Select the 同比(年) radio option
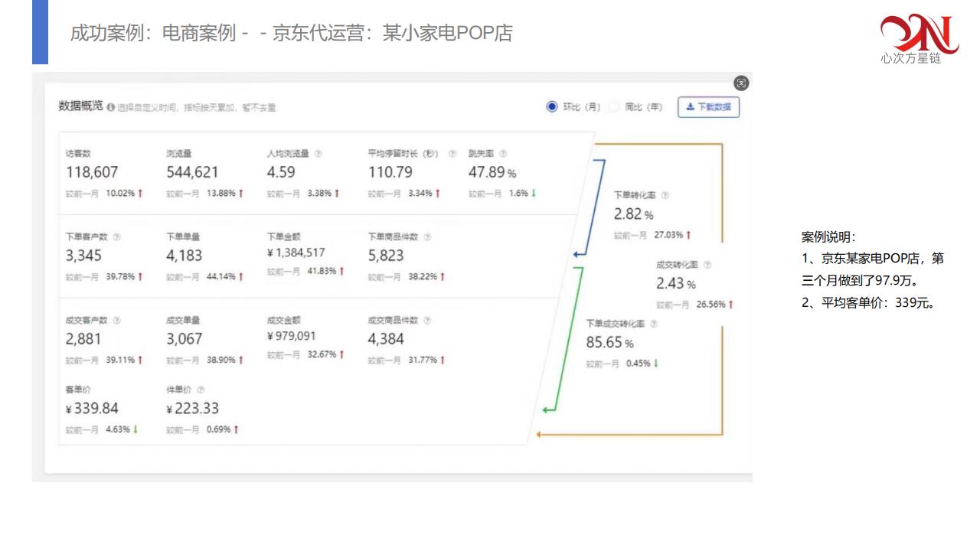The width and height of the screenshot is (980, 551). point(614,107)
